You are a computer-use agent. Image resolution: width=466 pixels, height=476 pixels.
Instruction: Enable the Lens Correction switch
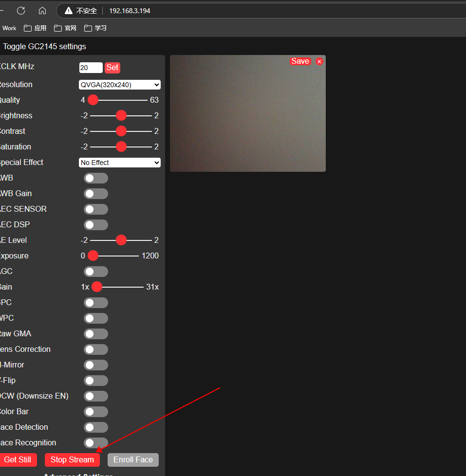pyautogui.click(x=96, y=349)
